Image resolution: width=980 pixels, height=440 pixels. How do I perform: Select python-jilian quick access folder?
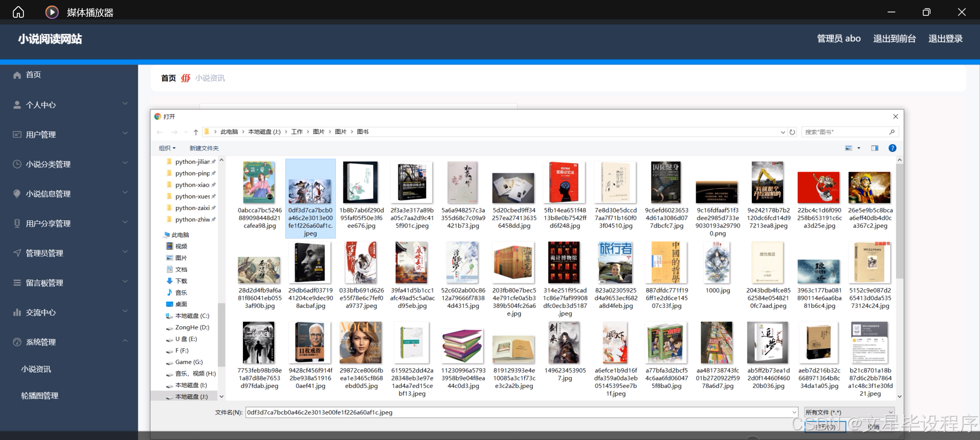(x=192, y=162)
